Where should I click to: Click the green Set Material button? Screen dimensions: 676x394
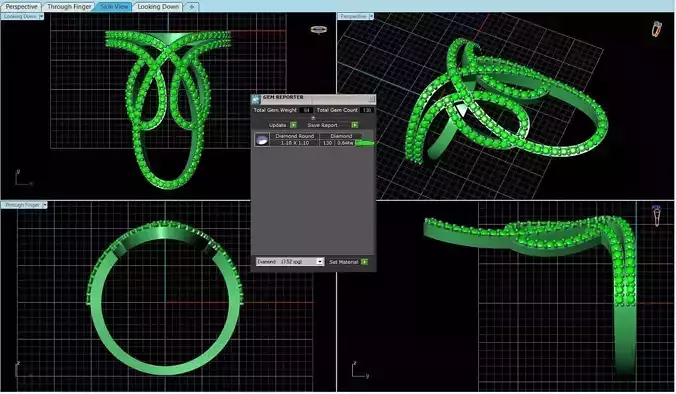click(x=365, y=262)
